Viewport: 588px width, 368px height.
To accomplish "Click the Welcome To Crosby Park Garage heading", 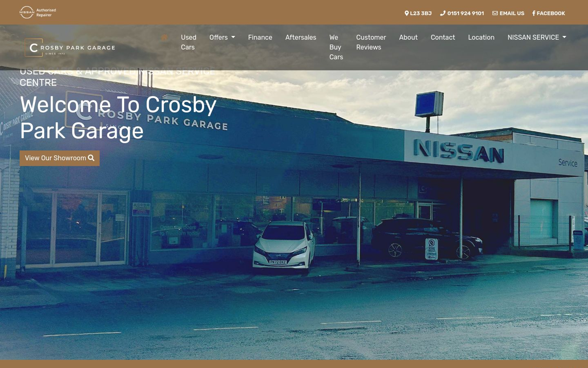I will click(x=118, y=118).
